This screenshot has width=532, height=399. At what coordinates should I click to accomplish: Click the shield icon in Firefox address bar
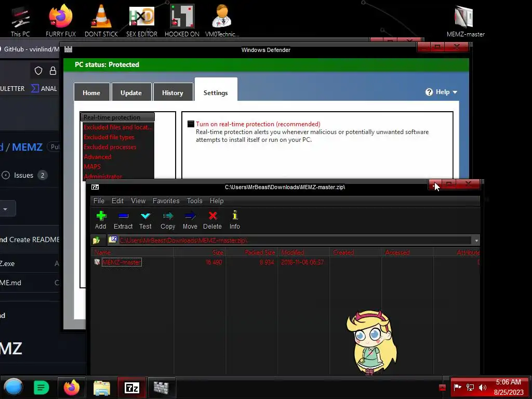tap(38, 71)
